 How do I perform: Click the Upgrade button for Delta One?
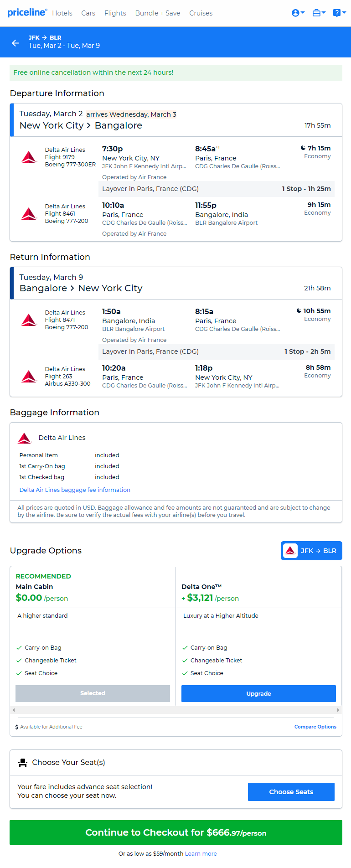pyautogui.click(x=258, y=693)
